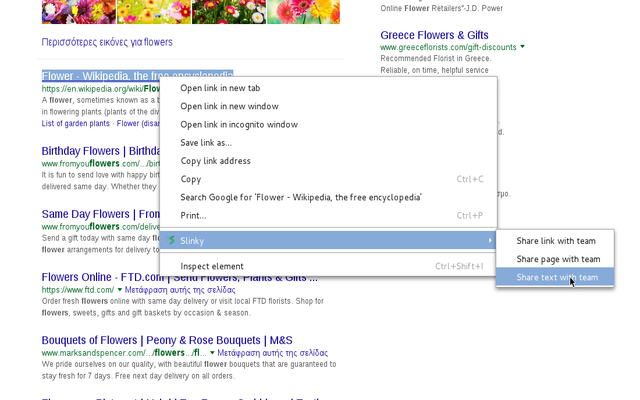
Task: Click M&S result's Μετάφραση αυτής της σελίδας link
Action: (x=273, y=353)
